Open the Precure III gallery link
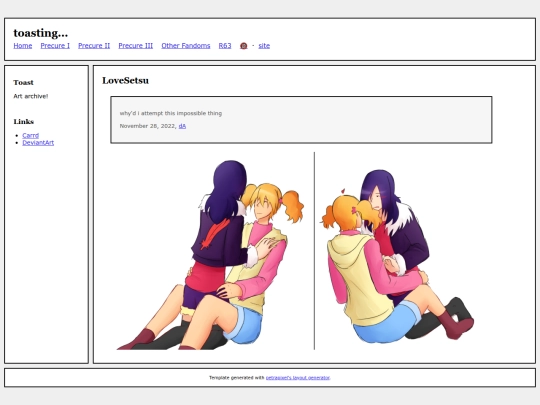 (136, 45)
